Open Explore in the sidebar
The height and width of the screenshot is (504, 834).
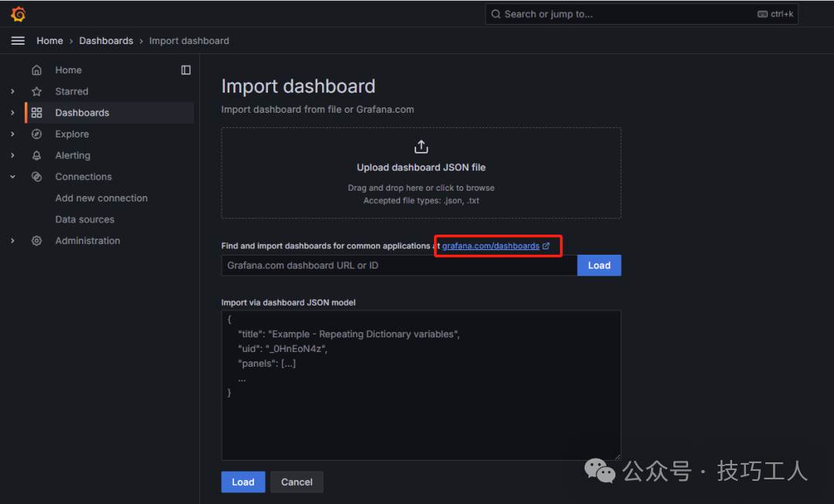point(73,134)
